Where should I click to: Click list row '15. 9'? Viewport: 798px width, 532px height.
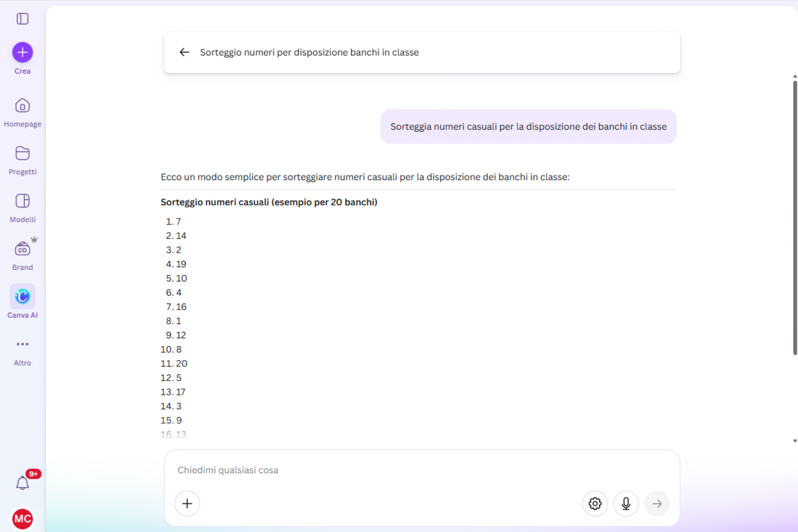tap(171, 420)
